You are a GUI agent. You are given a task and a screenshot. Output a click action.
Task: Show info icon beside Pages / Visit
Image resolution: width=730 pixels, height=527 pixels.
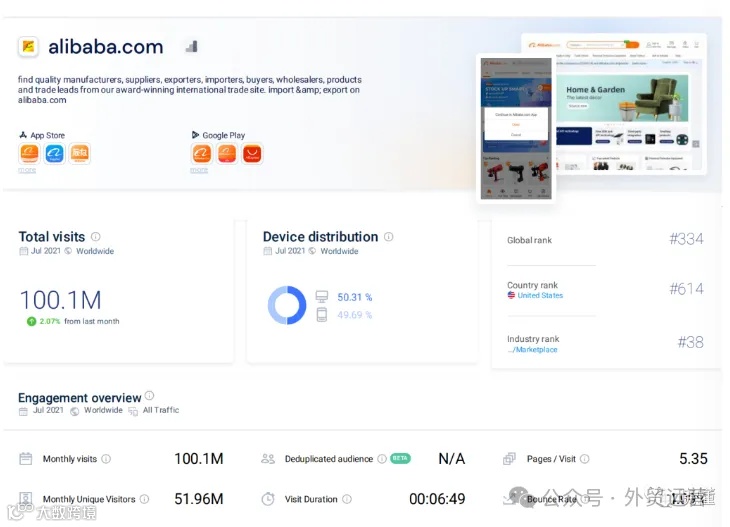[x=585, y=459]
